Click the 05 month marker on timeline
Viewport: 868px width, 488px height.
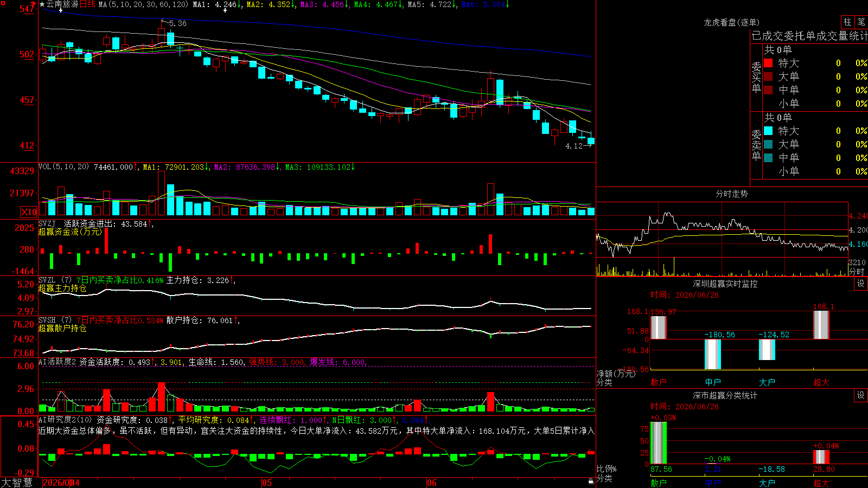(x=267, y=483)
